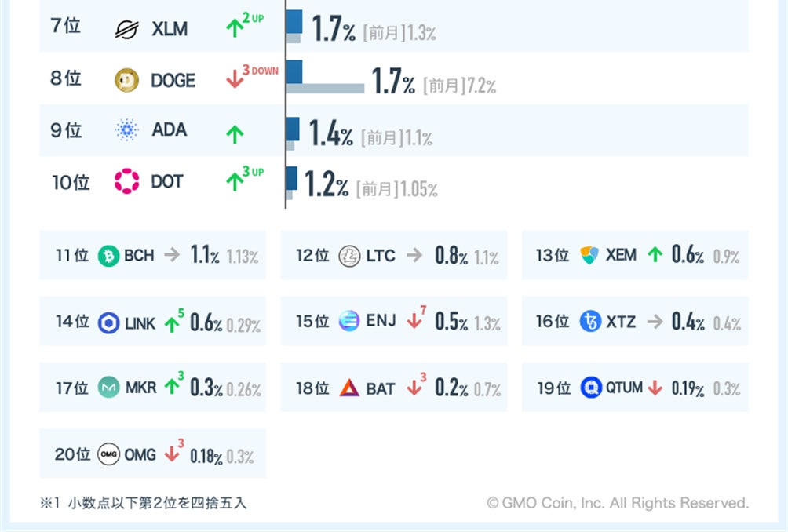Click the DOGE 1.7% bar chart
Image resolution: width=788 pixels, height=532 pixels.
[326, 80]
